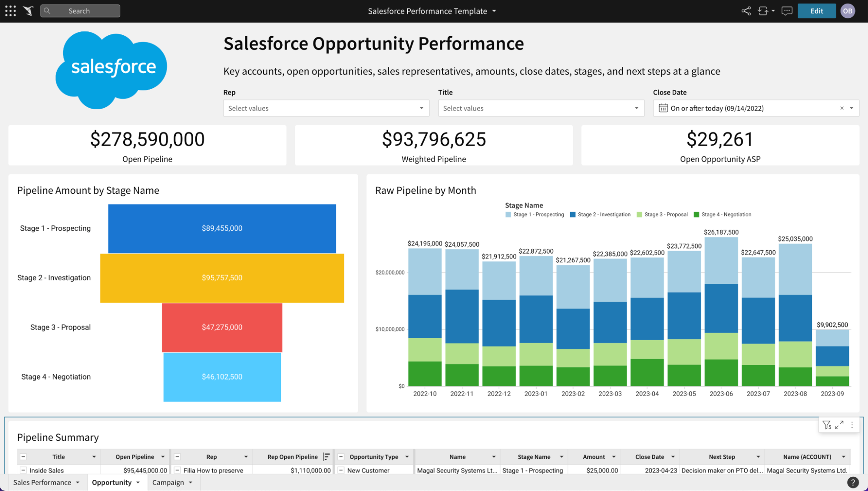Open Name (ACCOUNT) column menu arrow
This screenshot has width=868, height=491.
click(843, 457)
